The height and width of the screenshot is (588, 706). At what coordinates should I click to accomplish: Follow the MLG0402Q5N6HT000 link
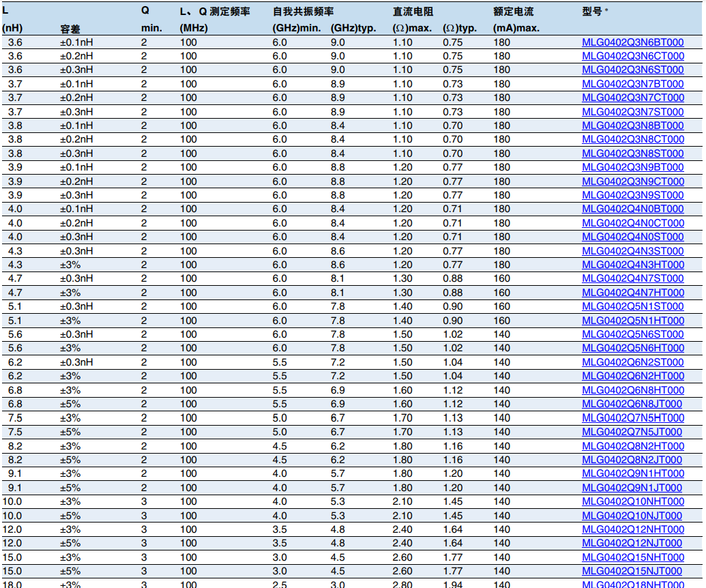632,348
